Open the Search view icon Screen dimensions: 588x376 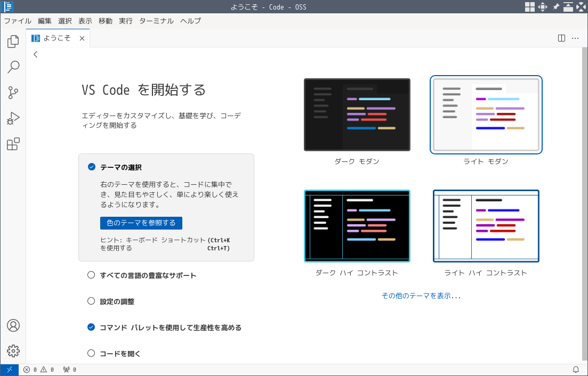(13, 67)
